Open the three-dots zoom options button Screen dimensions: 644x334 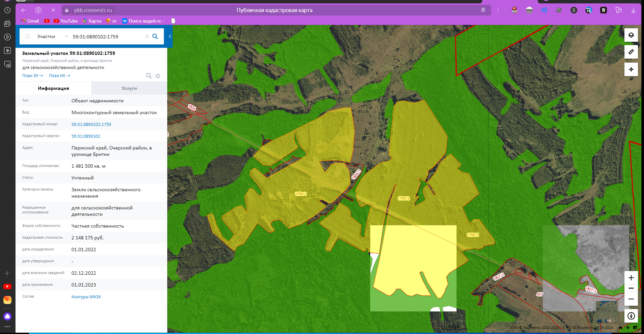pyautogui.click(x=631, y=288)
